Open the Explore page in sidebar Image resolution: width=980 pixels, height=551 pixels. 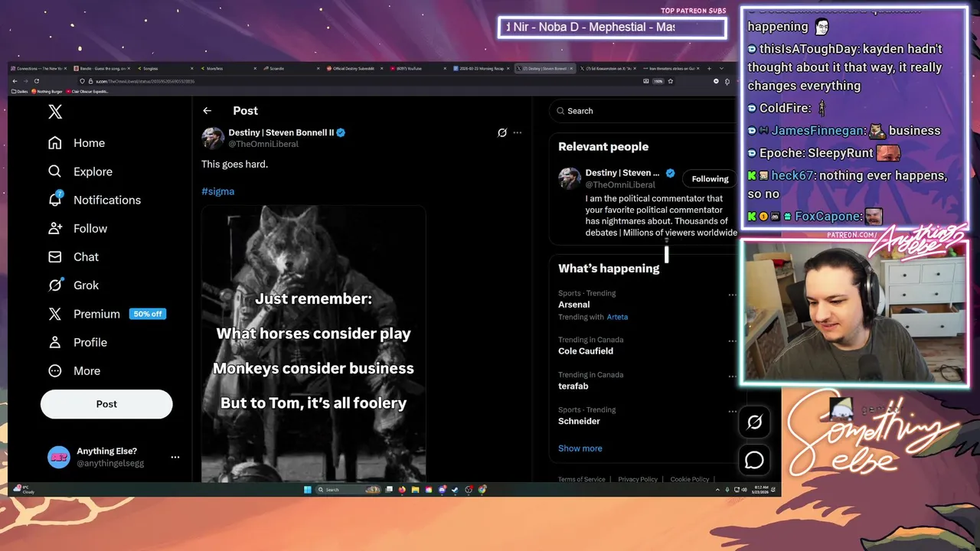click(x=80, y=171)
